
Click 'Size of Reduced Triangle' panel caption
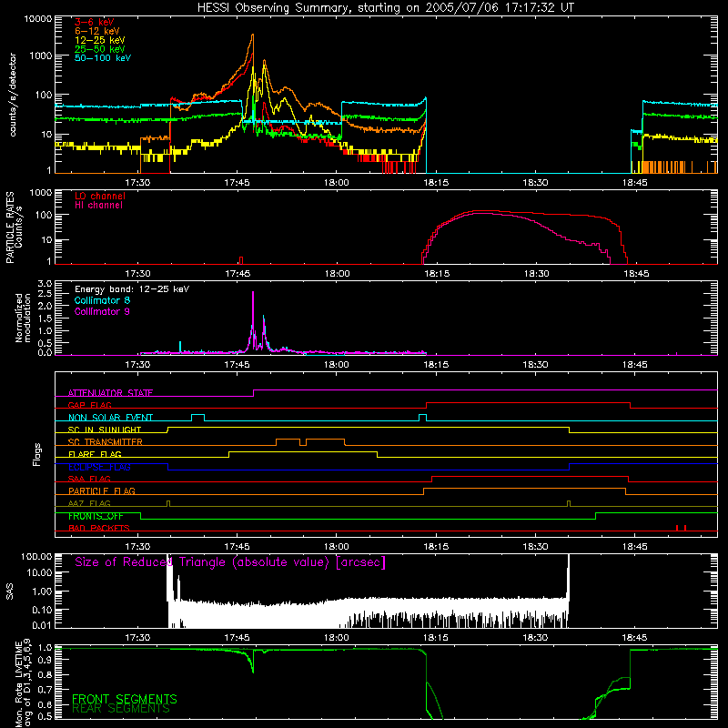pyautogui.click(x=230, y=562)
